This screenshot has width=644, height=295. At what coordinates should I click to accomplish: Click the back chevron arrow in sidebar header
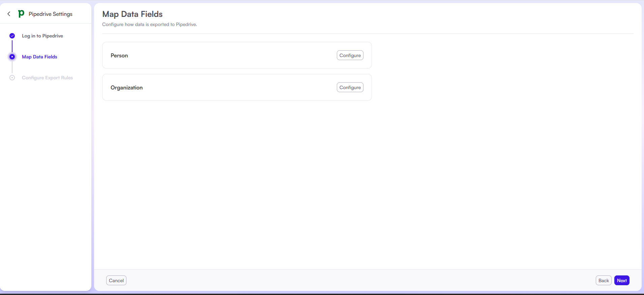(x=9, y=14)
